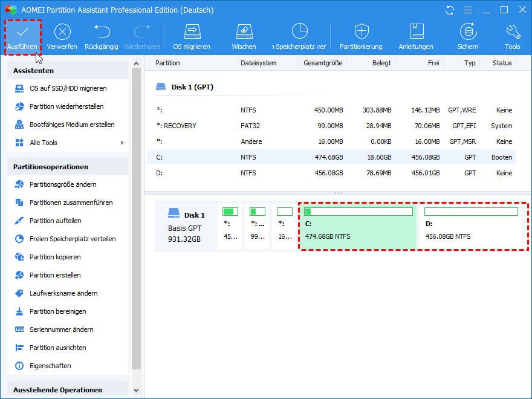Open title bar hamburger menu
Image resolution: width=532 pixels, height=399 pixels.
[467, 10]
